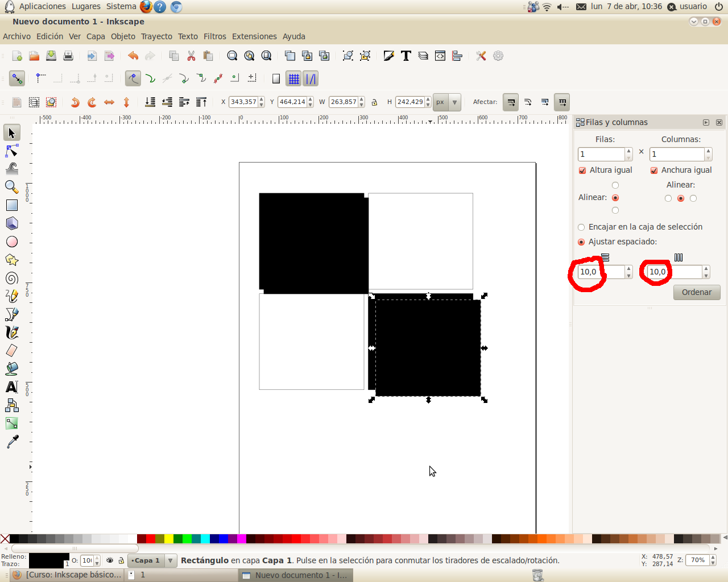Open the Fill and Stroke dialog icon
Viewport: 728px width, 582px height.
point(388,56)
